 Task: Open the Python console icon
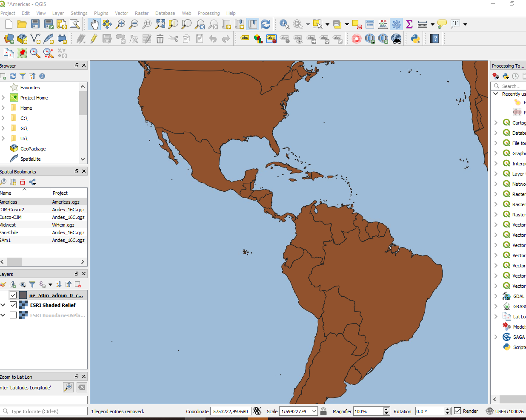point(415,39)
